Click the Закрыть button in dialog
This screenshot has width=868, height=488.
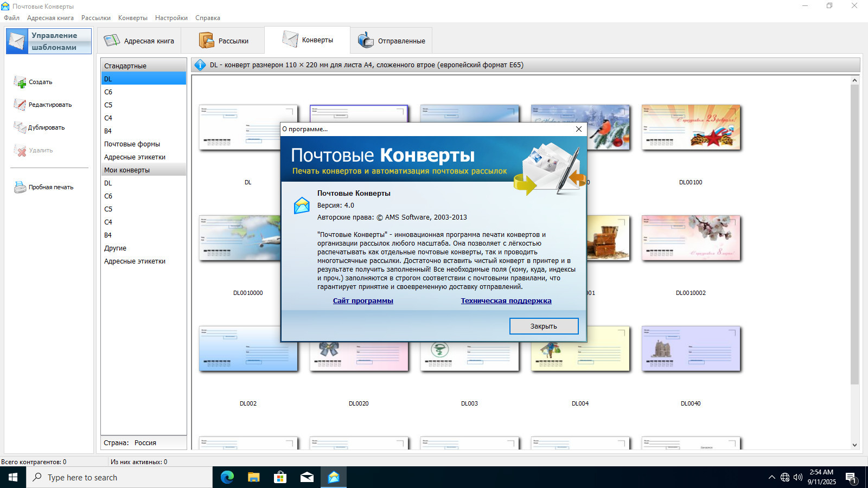click(x=544, y=326)
